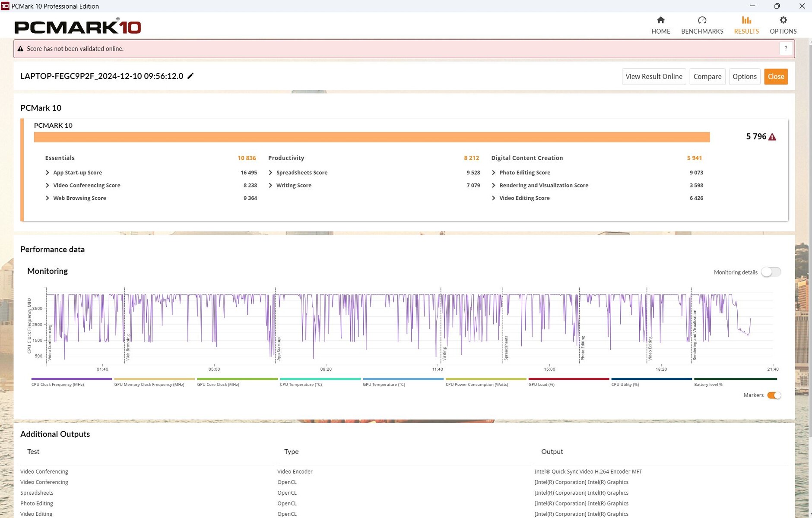The width and height of the screenshot is (812, 518).
Task: Switch to the Results tab
Action: 746,25
